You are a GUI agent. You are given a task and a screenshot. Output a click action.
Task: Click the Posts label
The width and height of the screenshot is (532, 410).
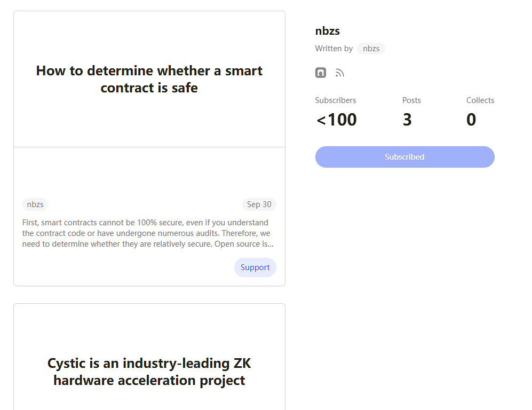411,100
